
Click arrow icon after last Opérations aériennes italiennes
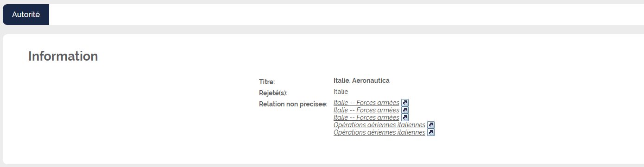(431, 132)
